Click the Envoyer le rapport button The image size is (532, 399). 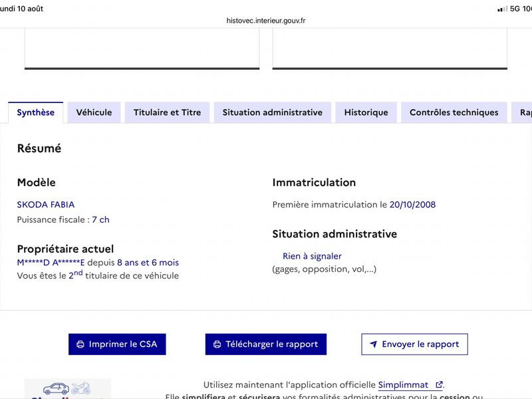tap(414, 344)
